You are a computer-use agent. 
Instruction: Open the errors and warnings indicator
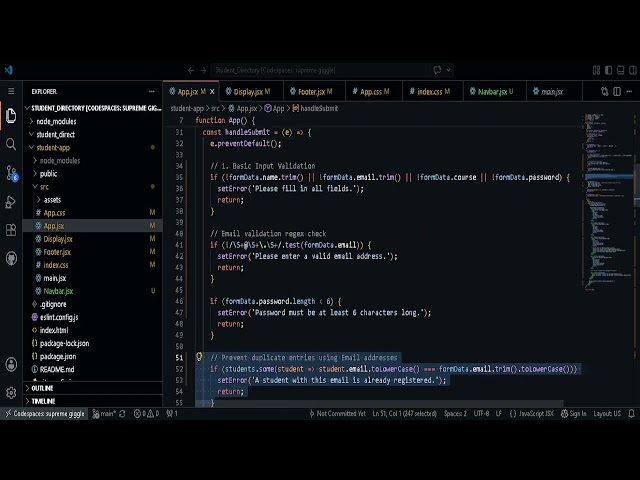(146, 413)
